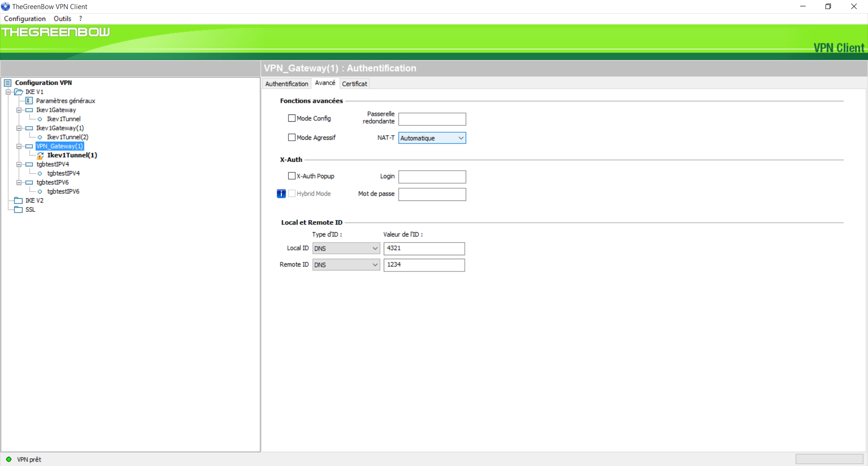Click the VPN prêt status text
The height and width of the screenshot is (466, 868).
click(x=29, y=459)
